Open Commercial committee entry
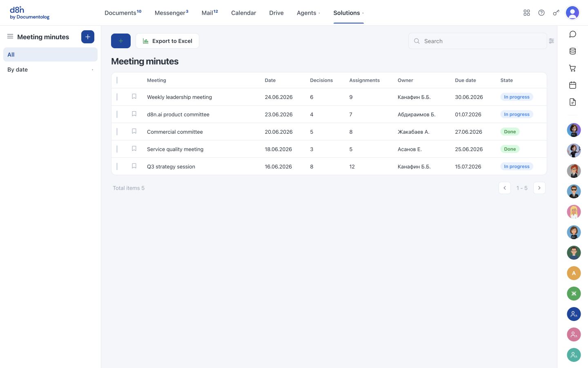 175,132
